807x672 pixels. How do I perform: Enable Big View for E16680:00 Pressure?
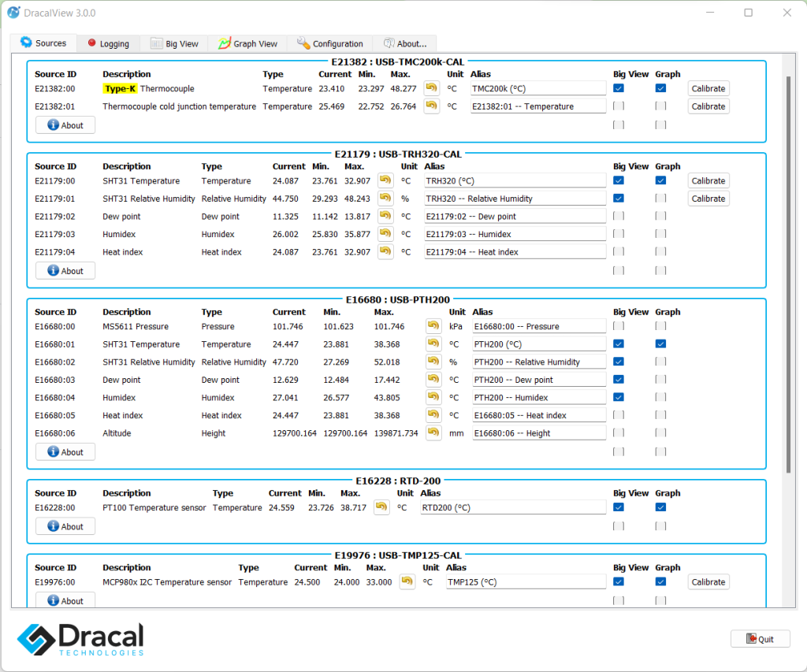tap(619, 325)
